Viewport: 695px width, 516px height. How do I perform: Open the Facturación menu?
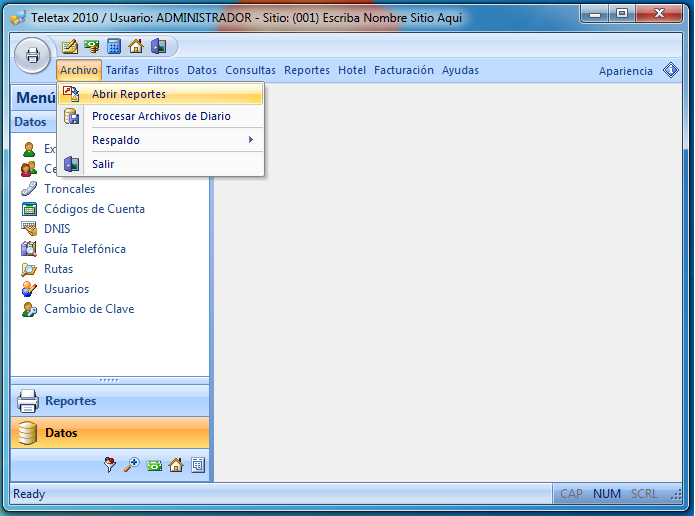click(x=403, y=70)
